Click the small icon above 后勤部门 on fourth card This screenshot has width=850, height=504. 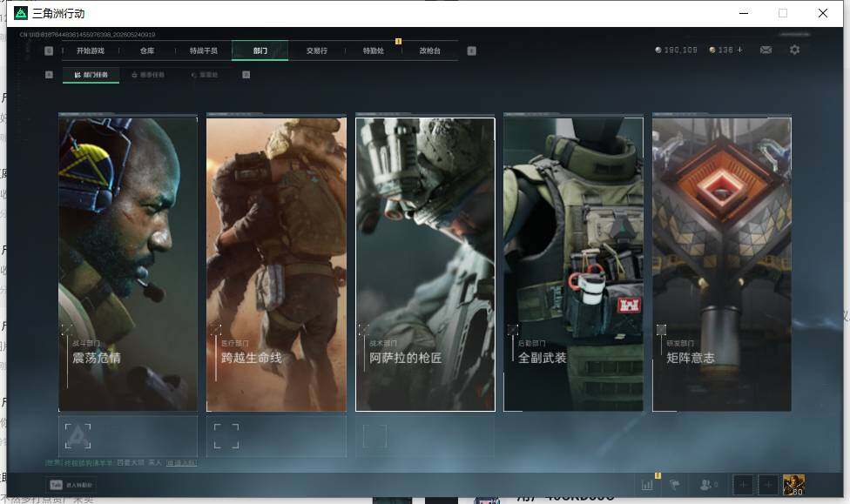coord(513,330)
